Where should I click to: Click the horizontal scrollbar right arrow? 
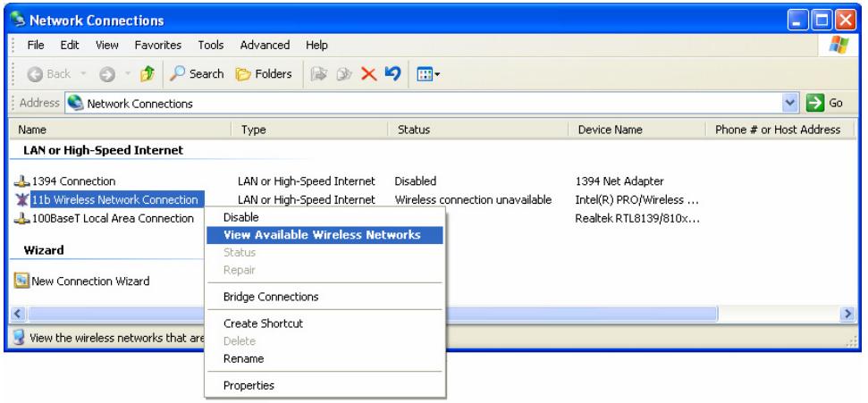tap(847, 314)
